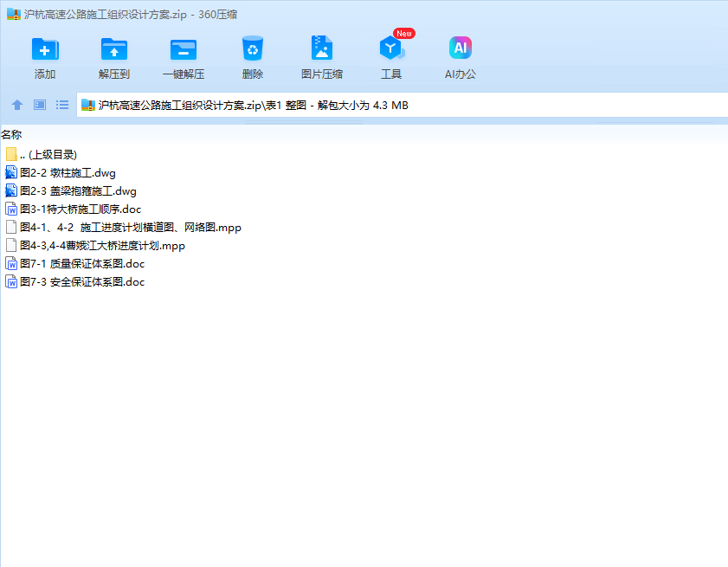Click the New badge on the 工具 icon
The width and height of the screenshot is (728, 567).
pyautogui.click(x=404, y=34)
